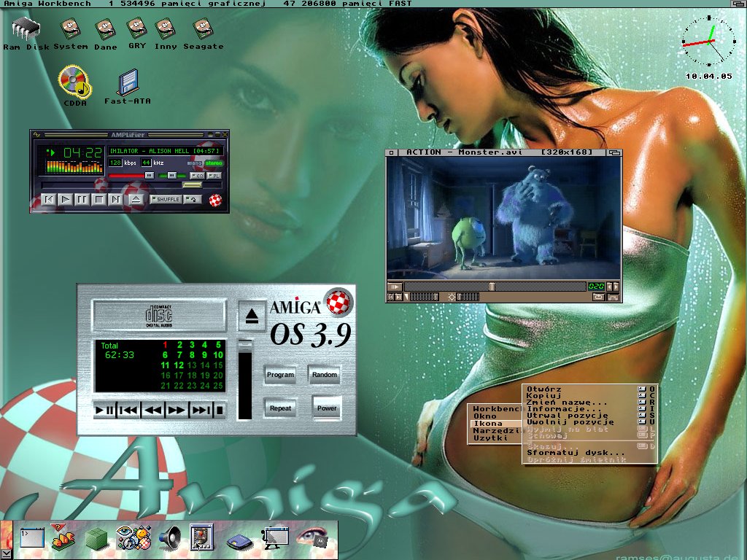Toggle the EQ equalizer button in AMPLiFier
747x560 pixels.
(x=197, y=176)
